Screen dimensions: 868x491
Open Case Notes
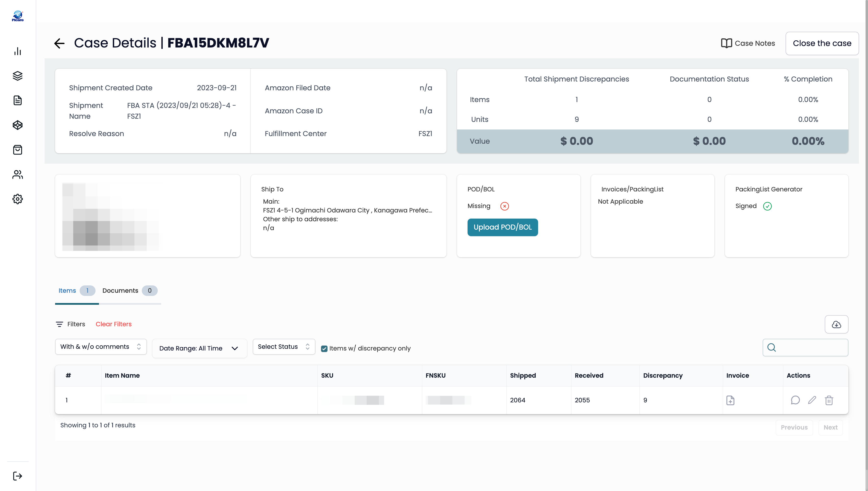tap(748, 43)
